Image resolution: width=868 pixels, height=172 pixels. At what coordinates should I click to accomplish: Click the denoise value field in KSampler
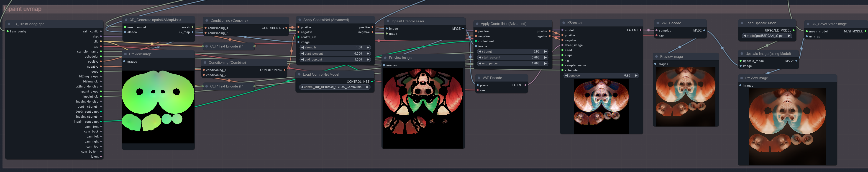click(601, 76)
